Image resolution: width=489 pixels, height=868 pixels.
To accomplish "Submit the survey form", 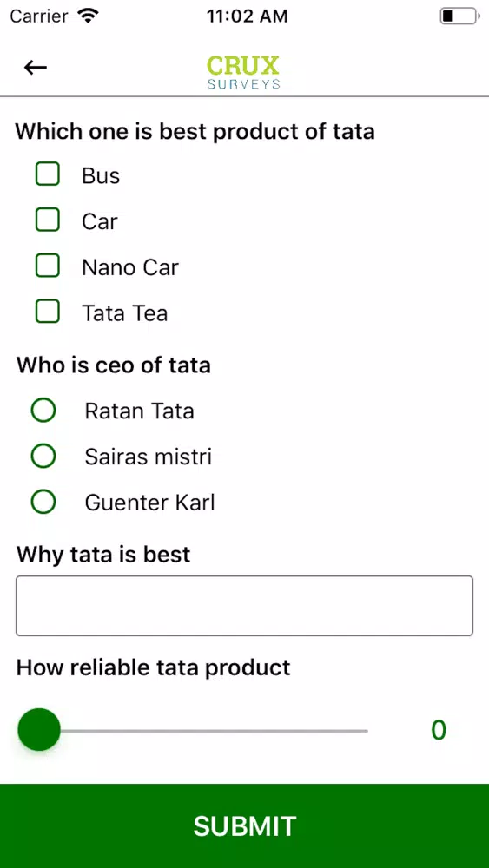I will coord(244,826).
